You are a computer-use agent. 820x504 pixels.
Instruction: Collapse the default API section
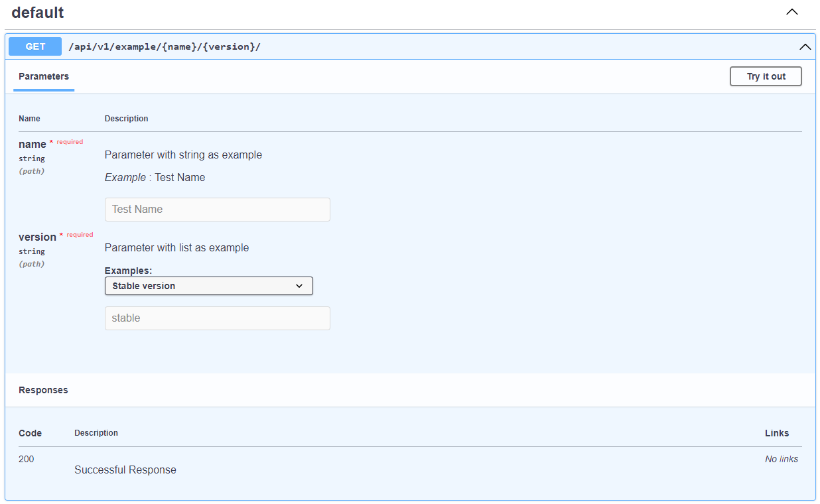pos(791,11)
